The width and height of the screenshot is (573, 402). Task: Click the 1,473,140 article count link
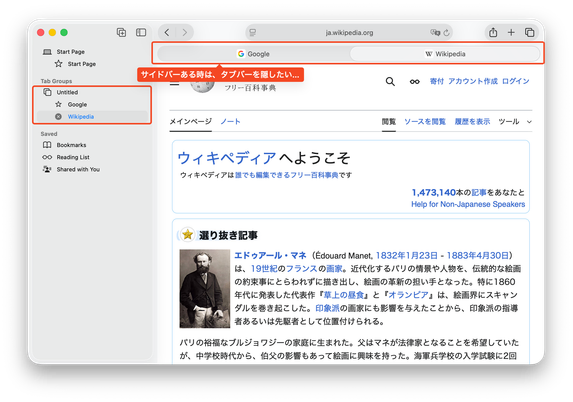434,192
